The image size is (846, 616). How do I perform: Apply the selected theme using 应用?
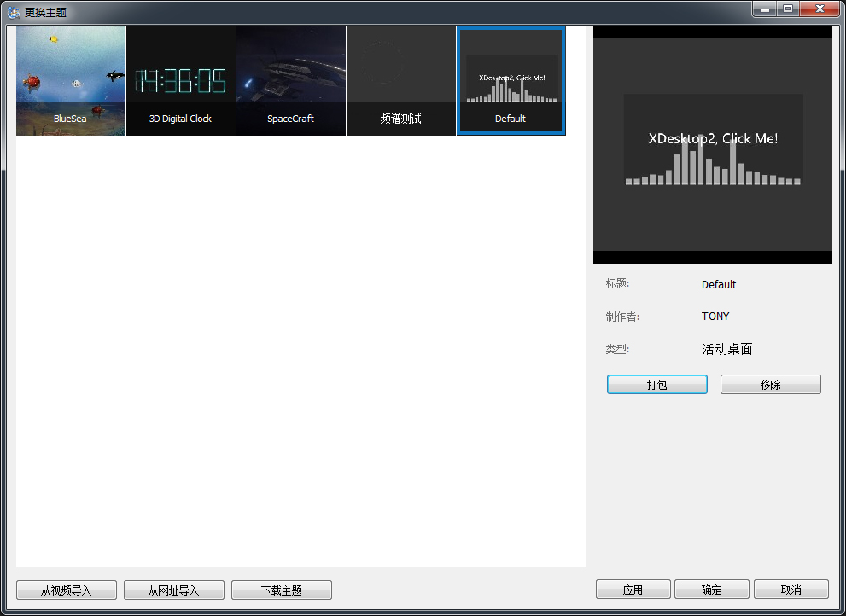633,589
